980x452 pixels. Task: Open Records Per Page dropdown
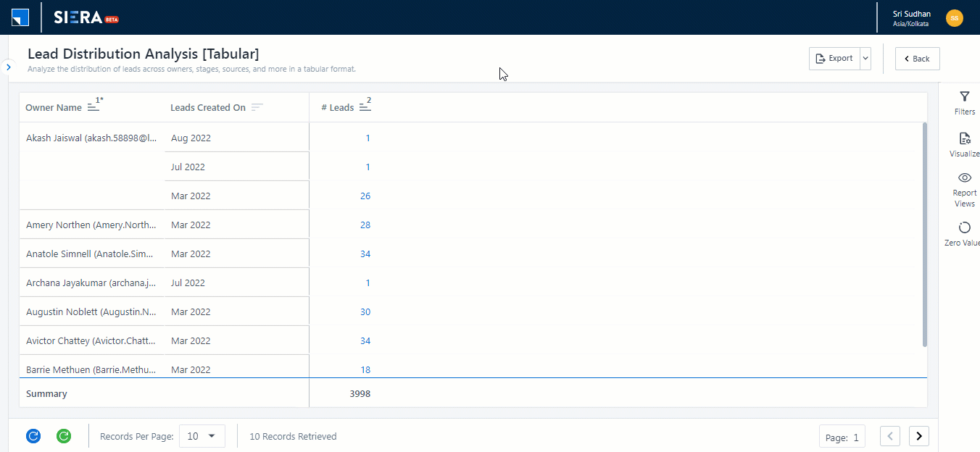(x=202, y=436)
